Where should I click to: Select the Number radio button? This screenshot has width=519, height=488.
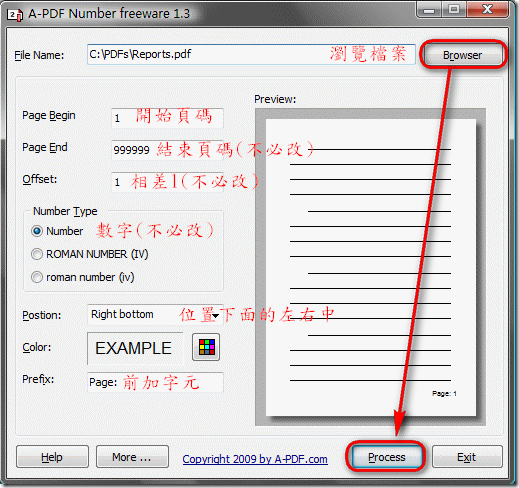[37, 231]
